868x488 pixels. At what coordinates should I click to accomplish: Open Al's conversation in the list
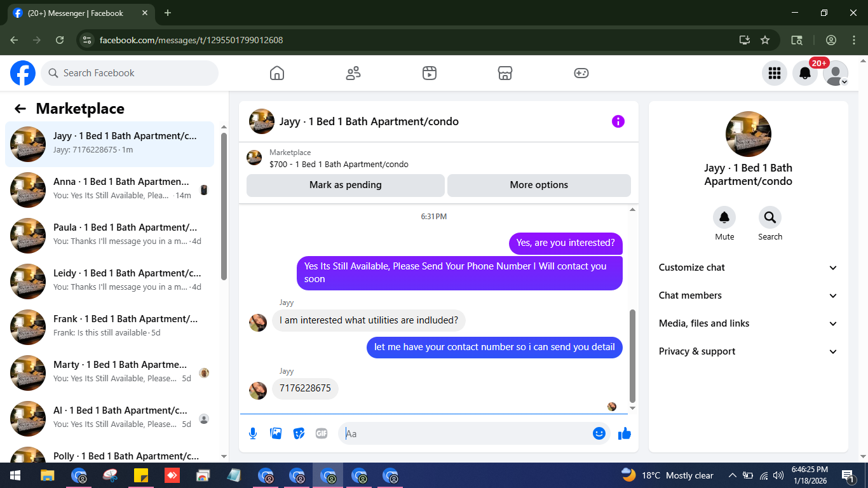pyautogui.click(x=110, y=419)
